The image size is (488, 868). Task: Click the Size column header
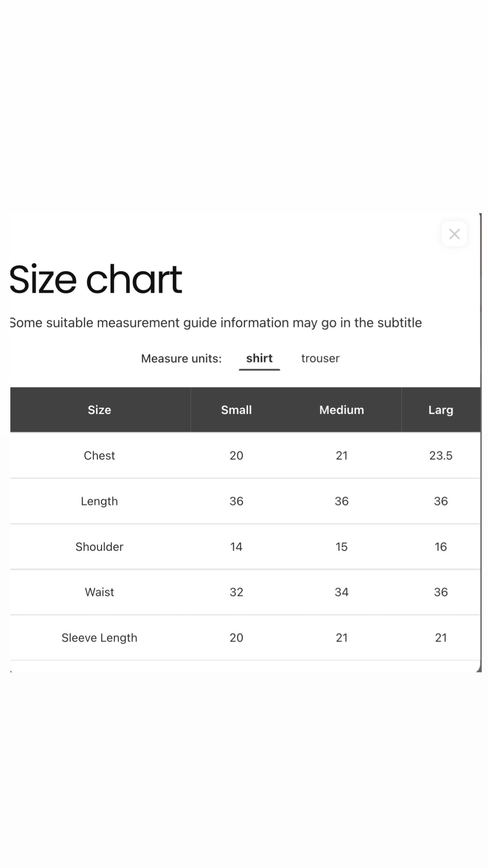[99, 410]
